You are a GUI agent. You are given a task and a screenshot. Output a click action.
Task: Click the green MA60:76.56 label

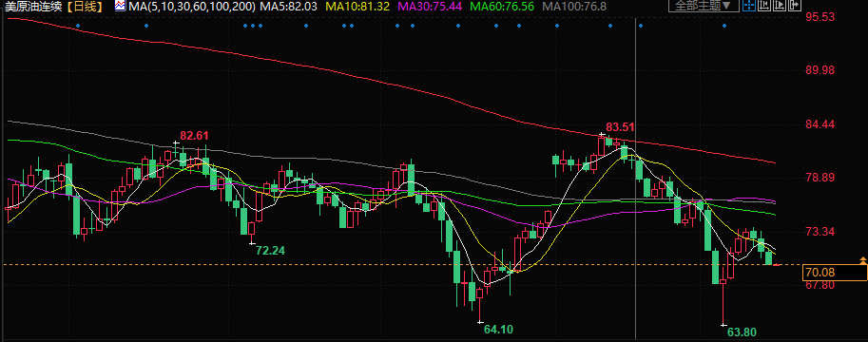(x=502, y=7)
